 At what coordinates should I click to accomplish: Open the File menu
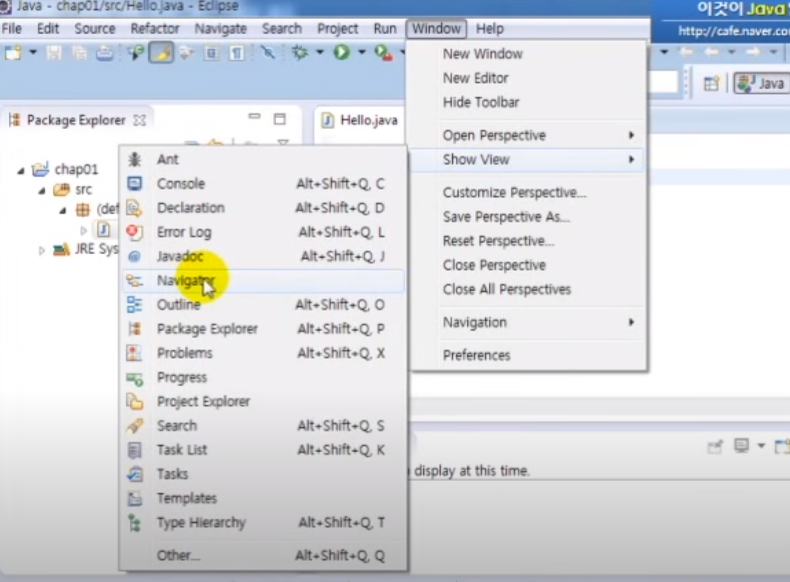tap(12, 29)
